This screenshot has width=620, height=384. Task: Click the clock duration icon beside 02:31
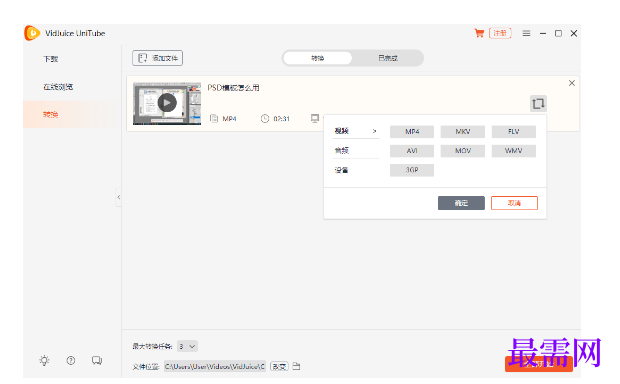coord(265,118)
